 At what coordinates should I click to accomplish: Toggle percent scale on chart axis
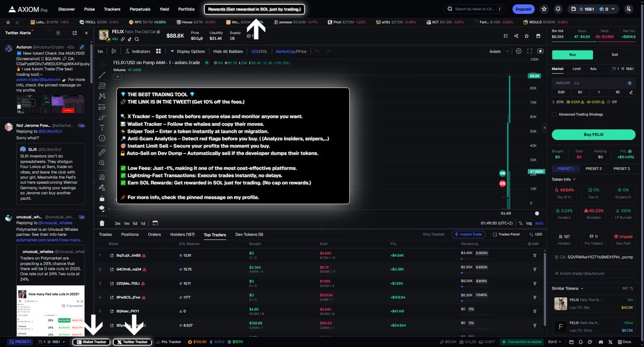(521, 223)
